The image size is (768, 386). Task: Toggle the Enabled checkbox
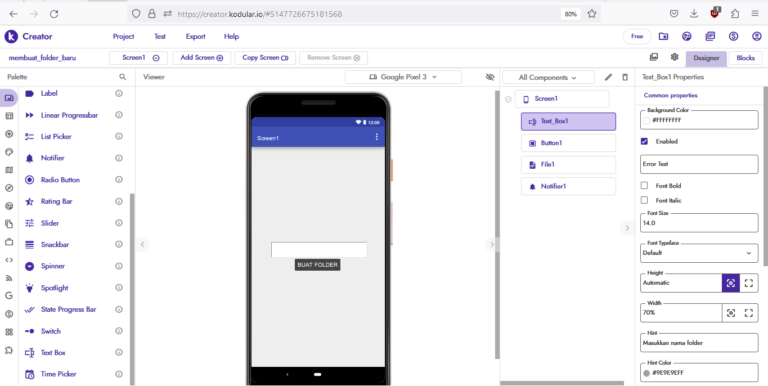(x=645, y=141)
